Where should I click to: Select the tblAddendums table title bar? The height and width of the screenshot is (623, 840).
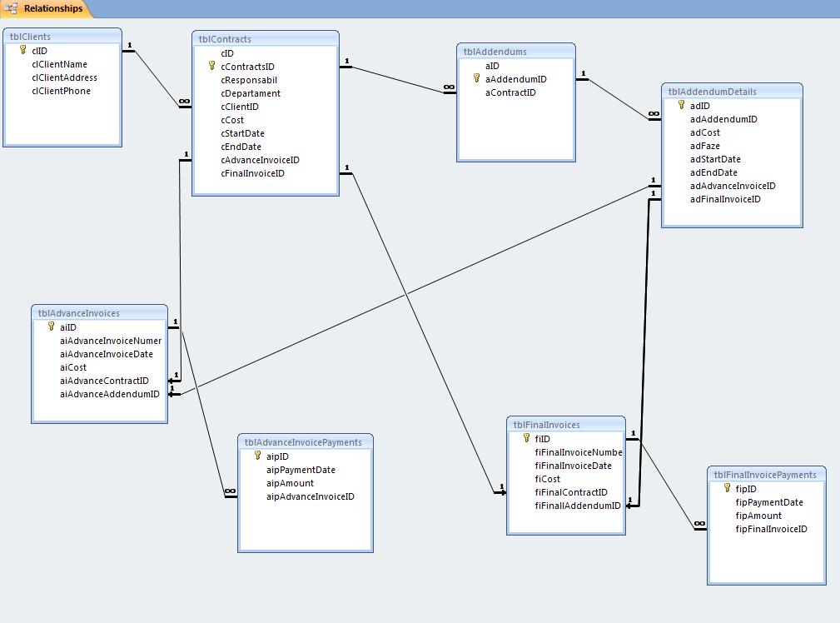(x=516, y=52)
